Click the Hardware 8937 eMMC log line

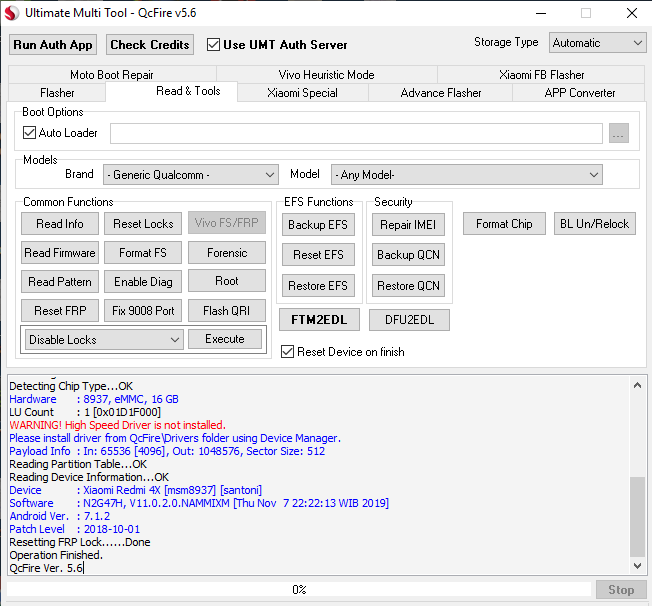coord(94,399)
